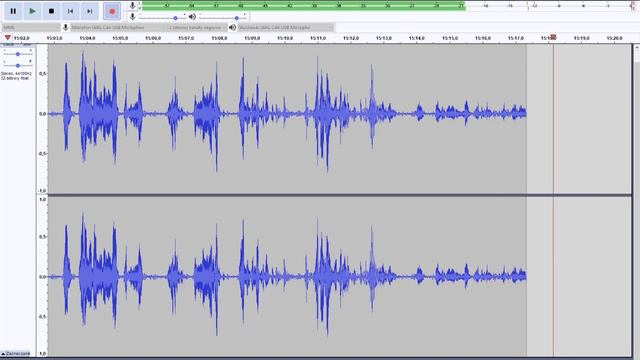Click the timeline at 15:11,0
This screenshot has height=360, width=640.
(x=318, y=38)
